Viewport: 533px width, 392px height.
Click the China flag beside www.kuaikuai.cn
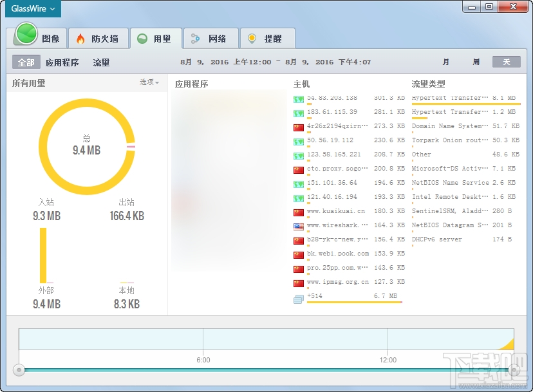coord(299,212)
